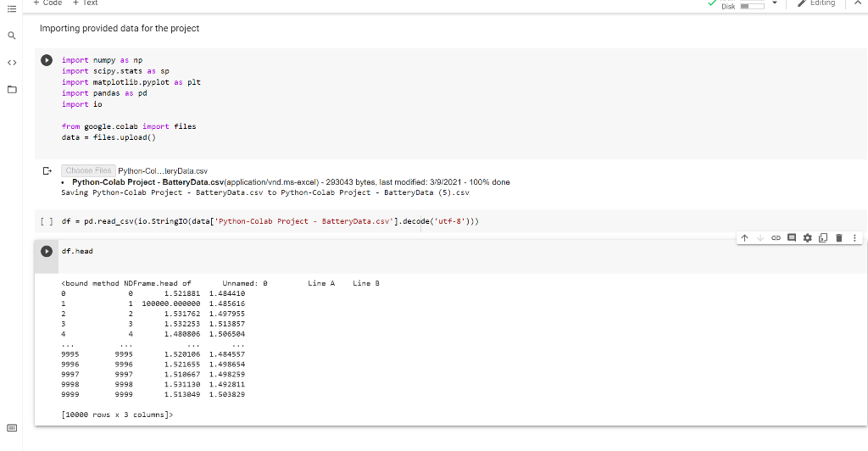Image resolution: width=868 pixels, height=451 pixels.
Task: Click the import numpy as np line
Action: (102, 59)
